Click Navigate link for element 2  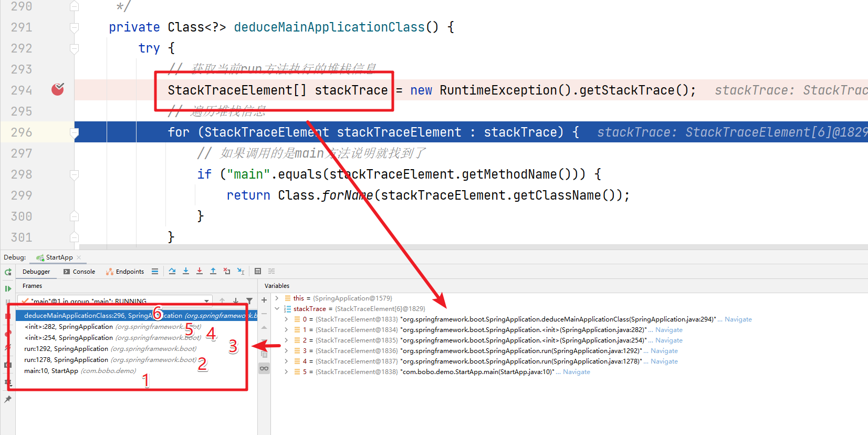click(x=669, y=340)
